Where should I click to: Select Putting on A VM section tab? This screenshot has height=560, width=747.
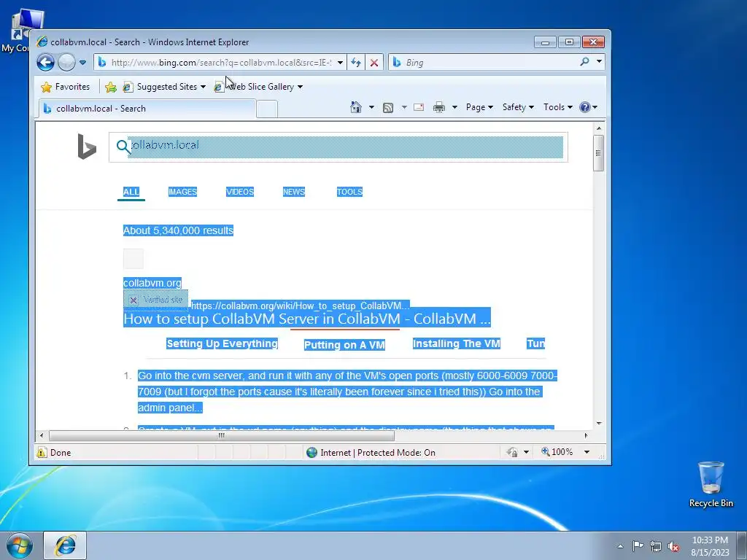click(344, 345)
